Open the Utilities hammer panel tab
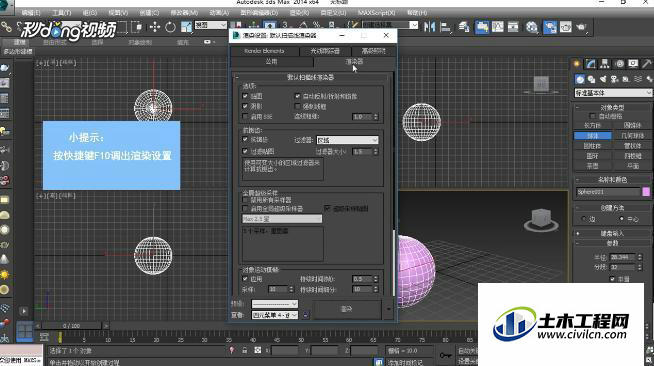This screenshot has height=366, width=654. (647, 64)
